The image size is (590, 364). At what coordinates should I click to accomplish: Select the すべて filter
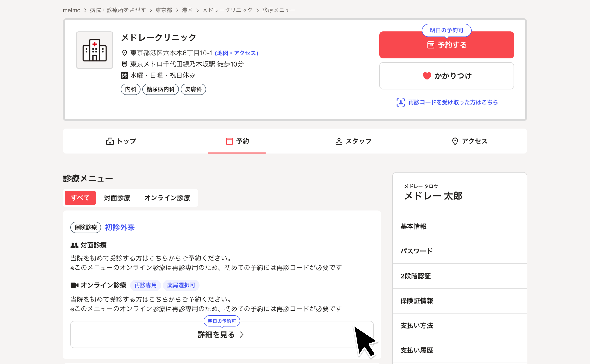tap(80, 198)
